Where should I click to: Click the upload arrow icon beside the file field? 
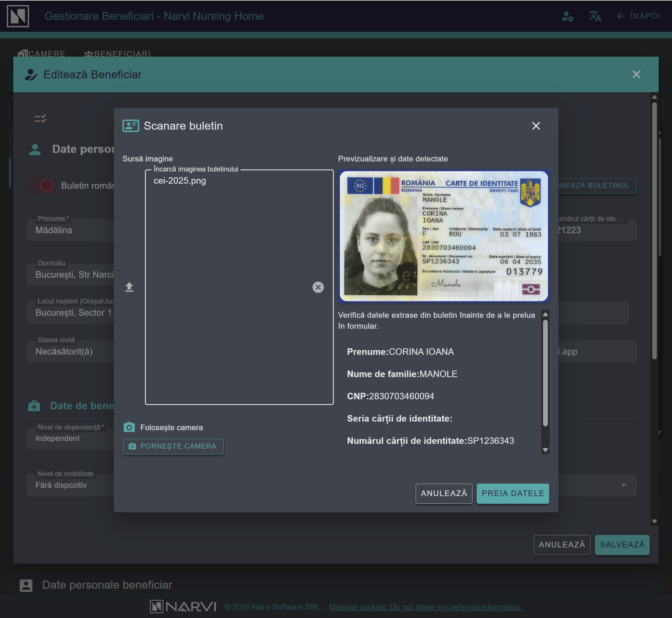coord(129,287)
